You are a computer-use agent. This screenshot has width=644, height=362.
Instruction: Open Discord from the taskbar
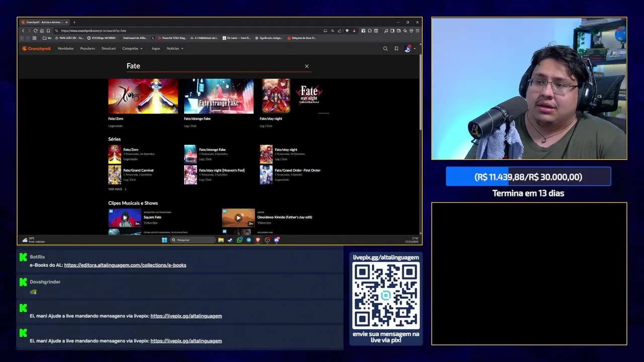(276, 240)
